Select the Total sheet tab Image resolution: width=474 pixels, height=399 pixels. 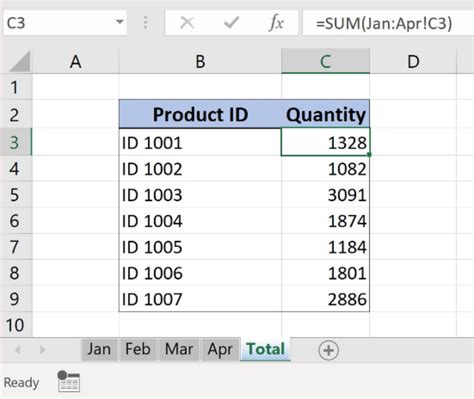coord(266,349)
